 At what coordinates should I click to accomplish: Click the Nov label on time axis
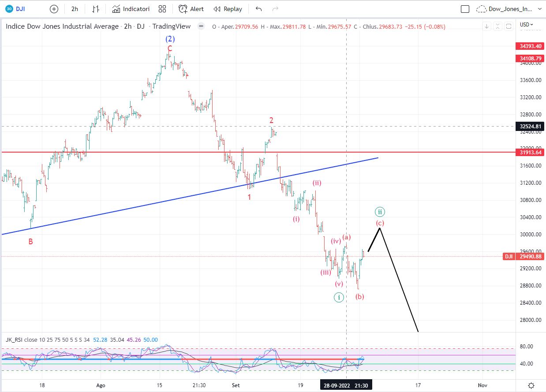[482, 385]
